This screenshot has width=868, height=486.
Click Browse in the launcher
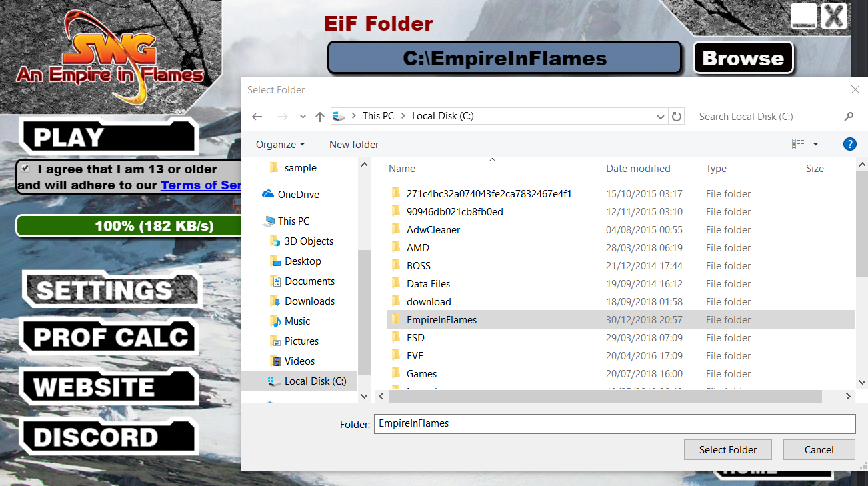point(743,58)
